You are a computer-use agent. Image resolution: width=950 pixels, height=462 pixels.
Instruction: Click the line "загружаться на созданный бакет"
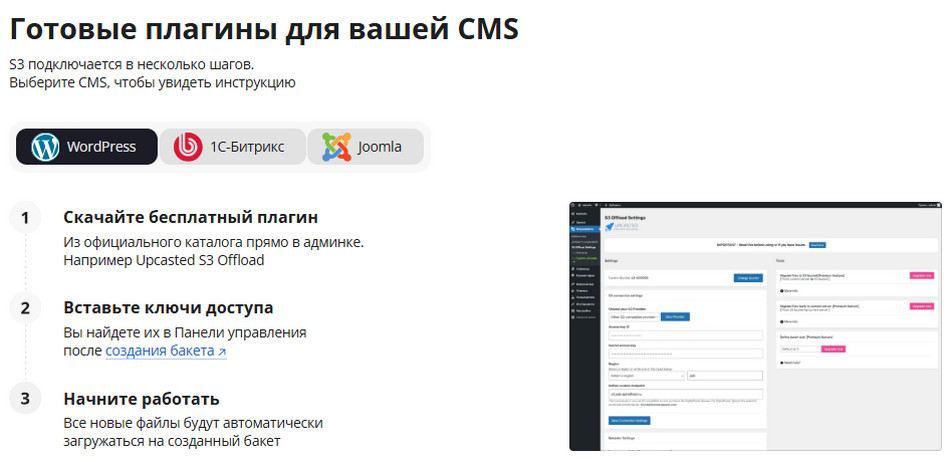tap(172, 441)
